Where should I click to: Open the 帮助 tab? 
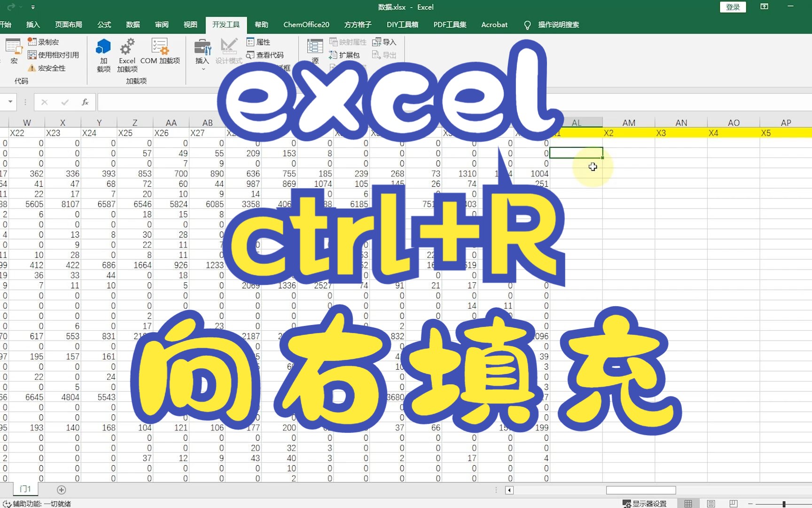[261, 24]
